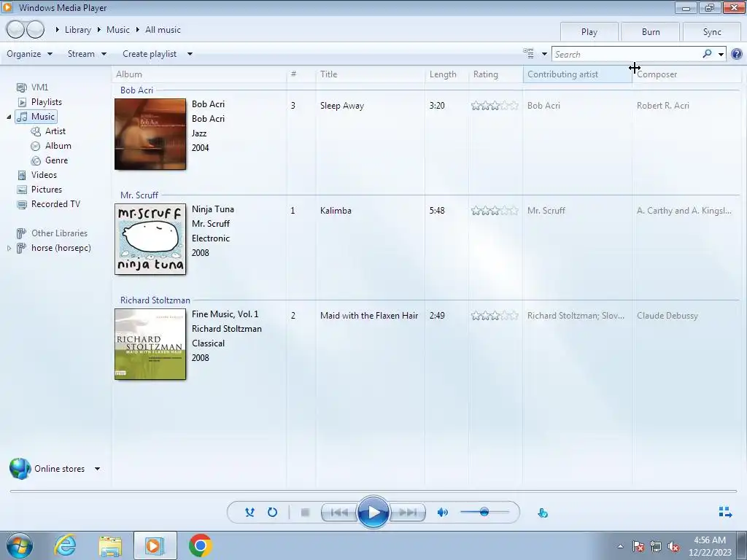Click the Online stores globe icon

(x=20, y=469)
